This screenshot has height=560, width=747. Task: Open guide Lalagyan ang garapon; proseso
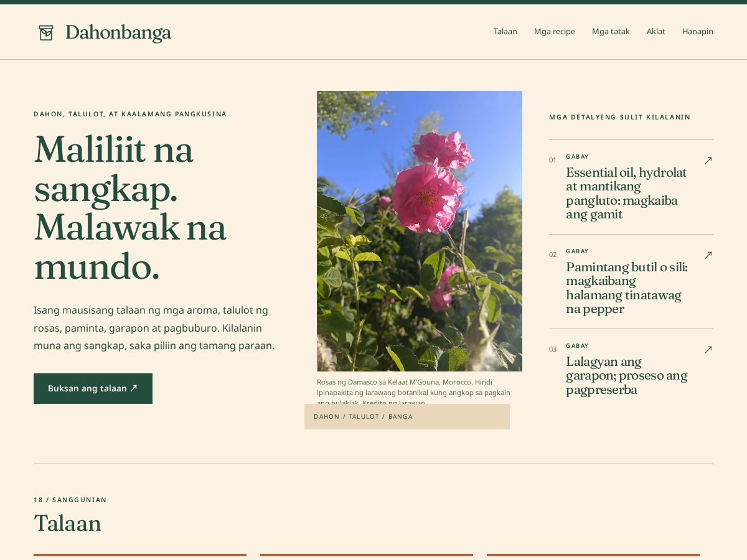point(627,376)
